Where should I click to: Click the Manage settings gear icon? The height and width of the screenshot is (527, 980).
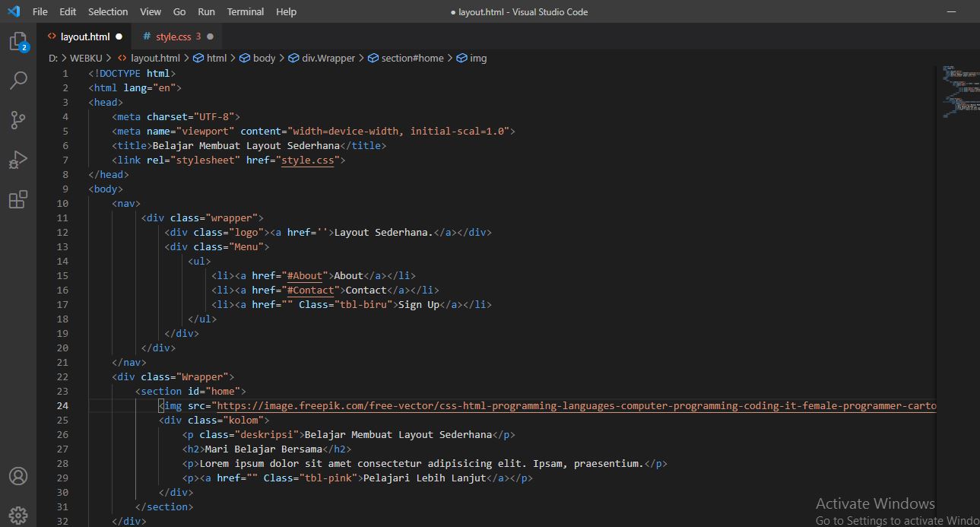18,515
